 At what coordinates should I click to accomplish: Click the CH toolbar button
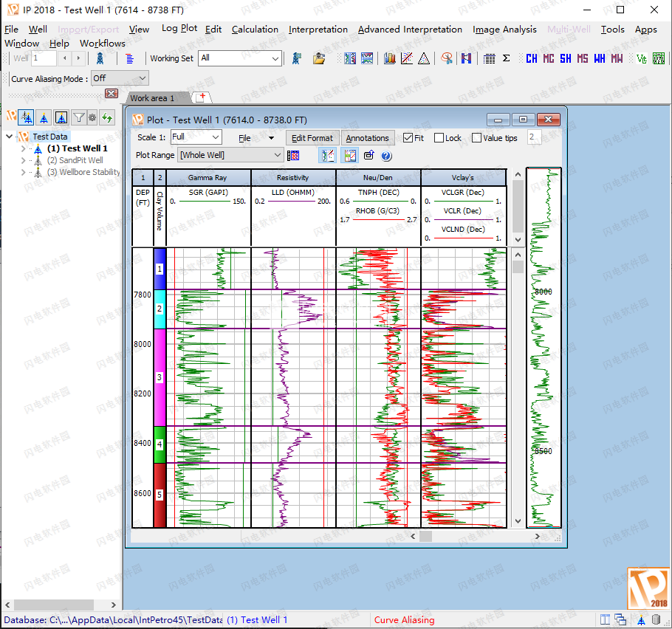(x=532, y=59)
